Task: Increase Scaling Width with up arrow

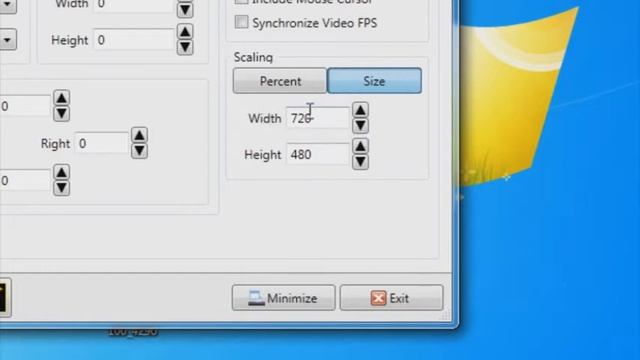Action: (360, 110)
